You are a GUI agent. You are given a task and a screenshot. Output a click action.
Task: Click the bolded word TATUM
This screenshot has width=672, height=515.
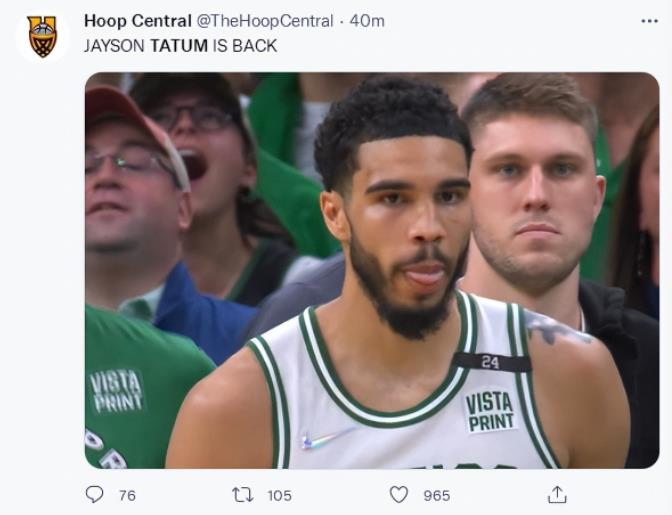pyautogui.click(x=179, y=46)
